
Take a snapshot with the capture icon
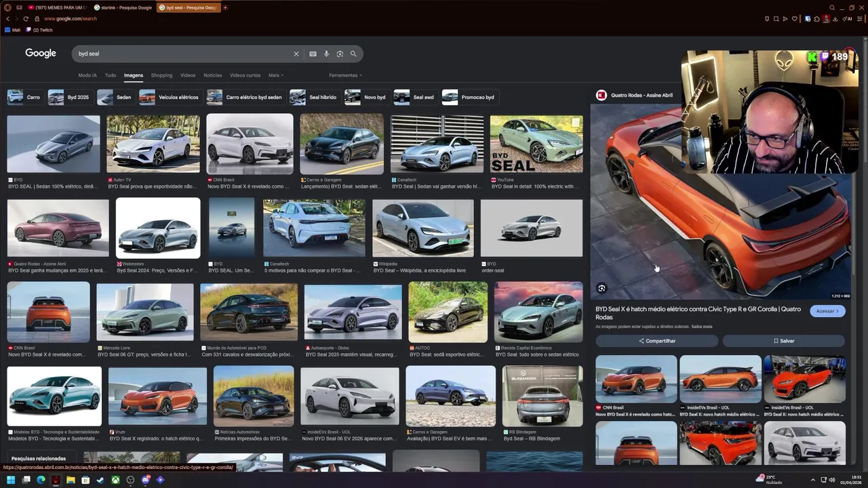[776, 19]
